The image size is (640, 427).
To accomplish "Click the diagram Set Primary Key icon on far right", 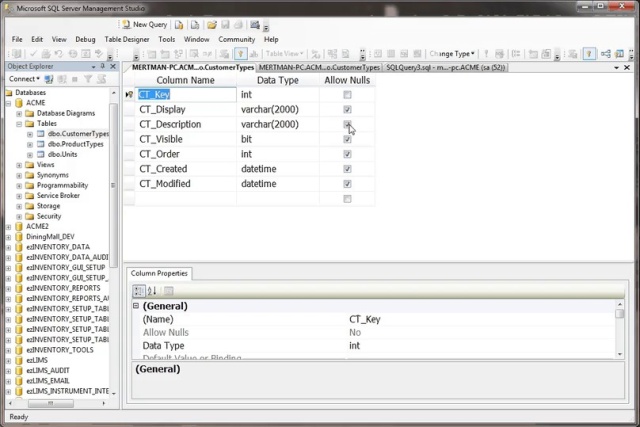I will pos(589,53).
